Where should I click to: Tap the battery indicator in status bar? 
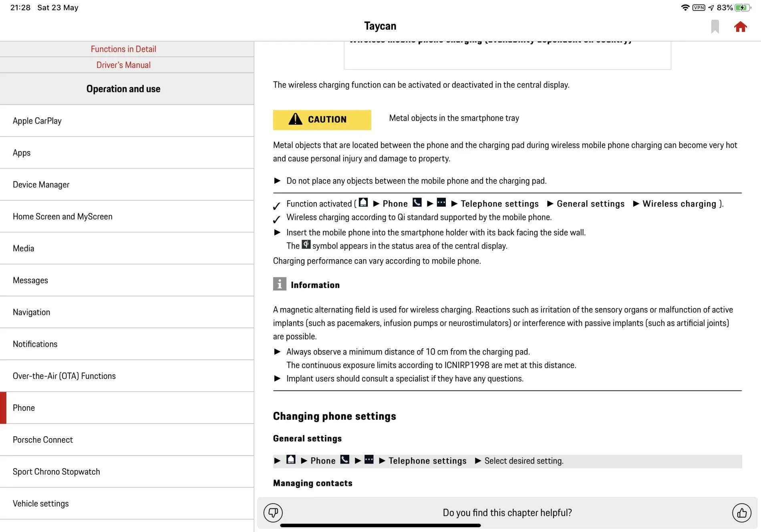click(x=743, y=8)
